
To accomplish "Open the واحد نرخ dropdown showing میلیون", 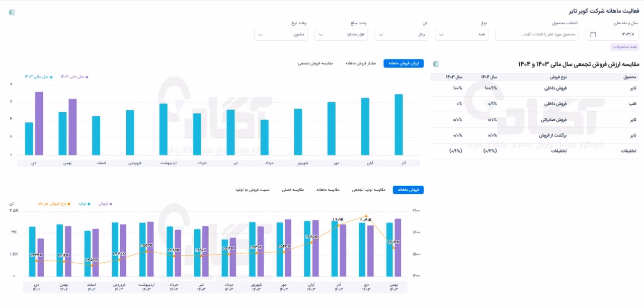I will pos(281,34).
